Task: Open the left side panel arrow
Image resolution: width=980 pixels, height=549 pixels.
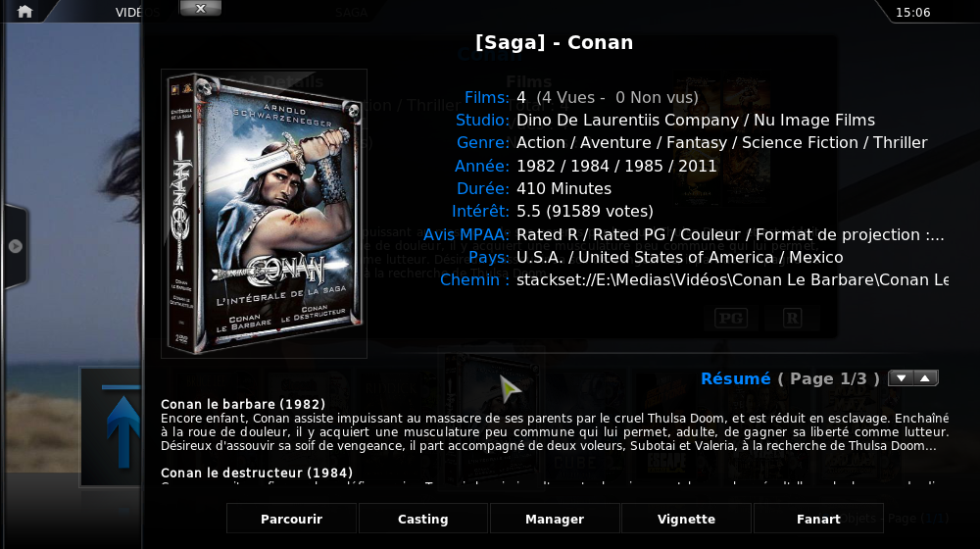Action: pyautogui.click(x=16, y=246)
